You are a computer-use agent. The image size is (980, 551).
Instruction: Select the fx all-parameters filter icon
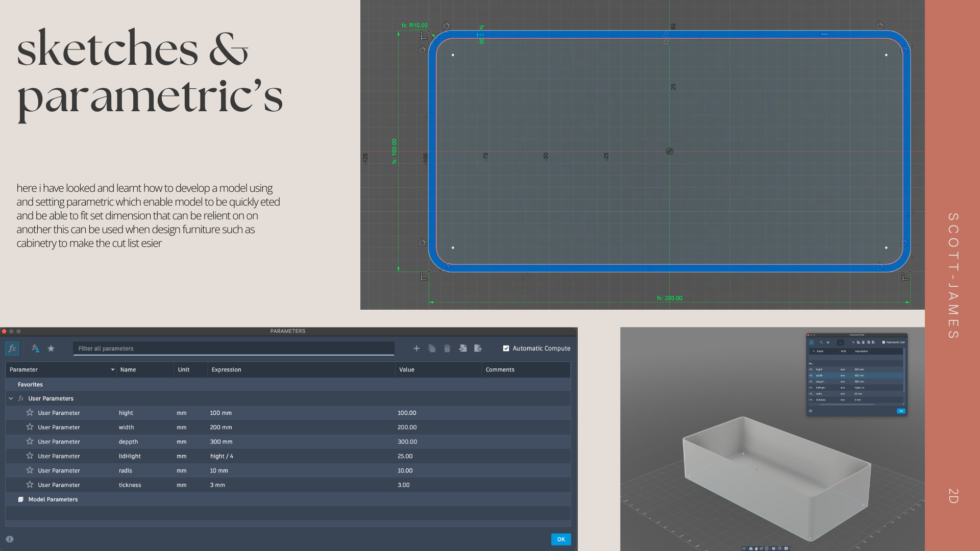pyautogui.click(x=12, y=348)
